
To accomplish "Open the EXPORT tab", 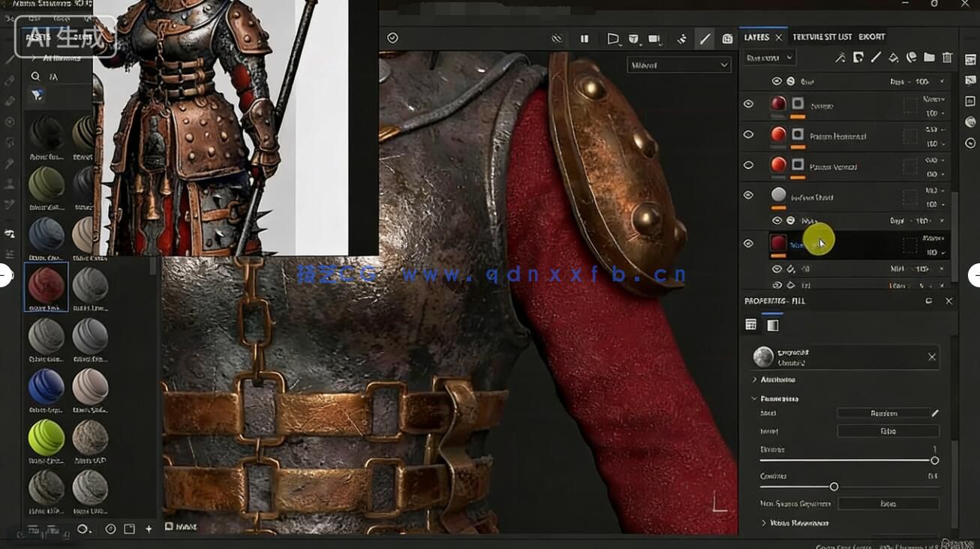I will [x=873, y=36].
